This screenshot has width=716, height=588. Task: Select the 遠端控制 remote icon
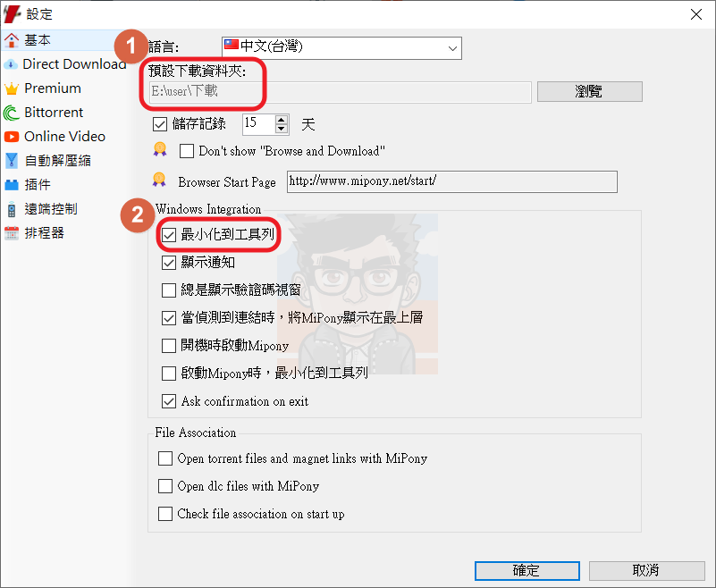12,209
